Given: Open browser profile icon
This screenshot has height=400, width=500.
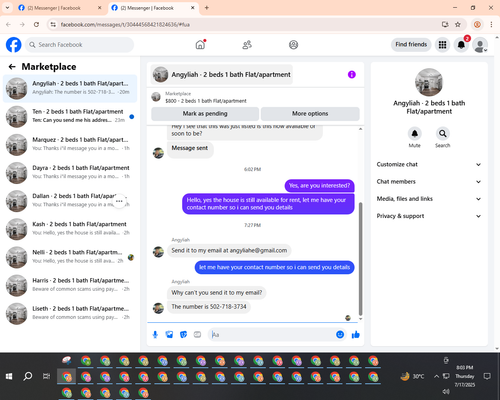Looking at the screenshot, I should pos(477,24).
